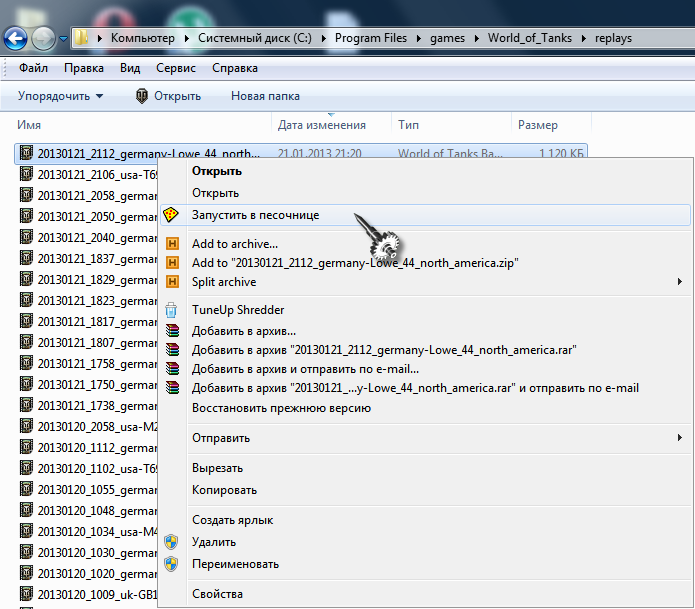Click the replay icon of 20130121_1823 file
This screenshot has width=695, height=609.
(x=27, y=300)
